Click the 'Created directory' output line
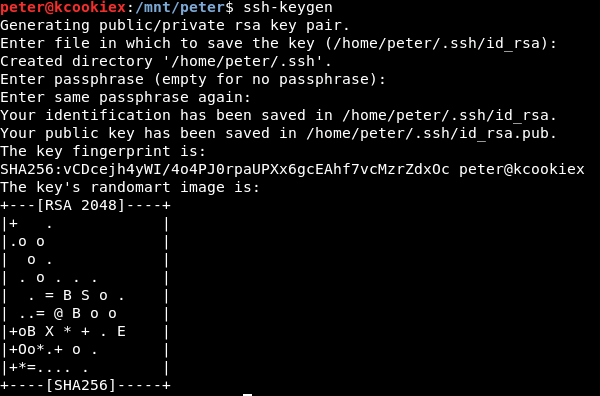 [x=166, y=61]
